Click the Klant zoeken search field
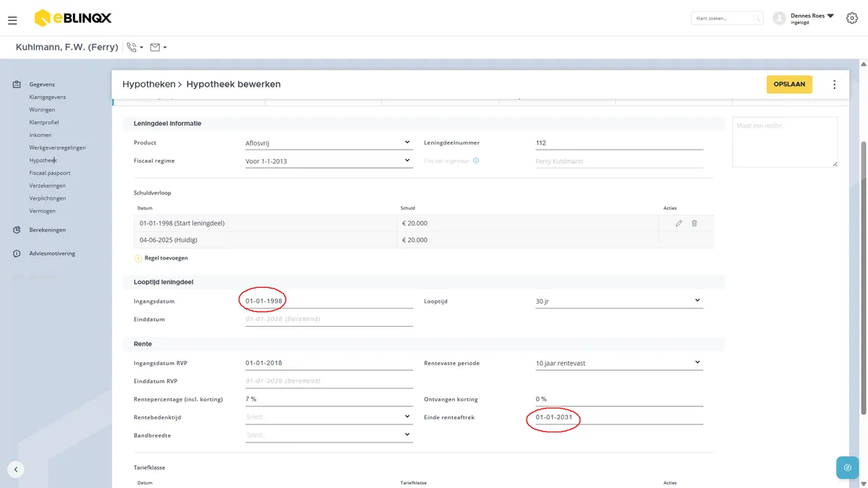 click(726, 18)
